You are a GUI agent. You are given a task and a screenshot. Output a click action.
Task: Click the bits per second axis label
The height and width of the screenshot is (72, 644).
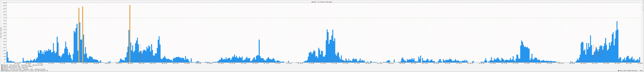point(1,33)
